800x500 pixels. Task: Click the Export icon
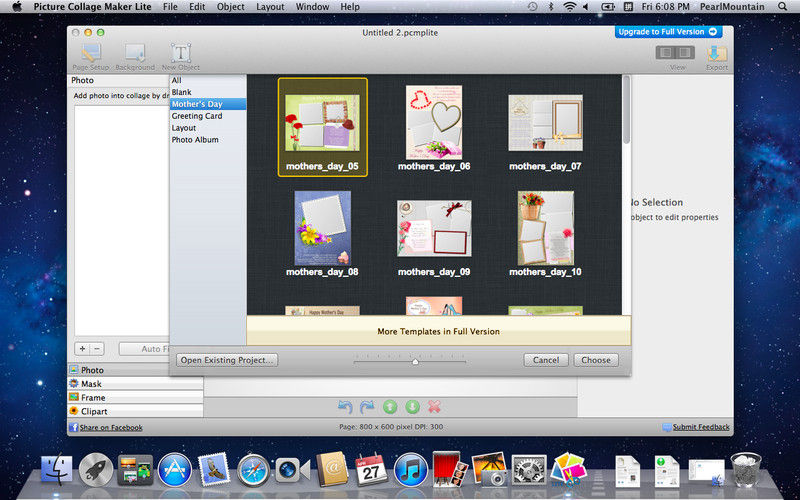[717, 57]
